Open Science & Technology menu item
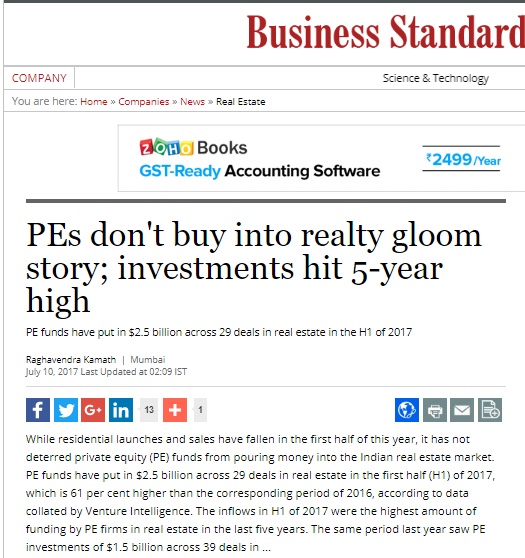Viewport: 525px width, 558px height. (436, 78)
